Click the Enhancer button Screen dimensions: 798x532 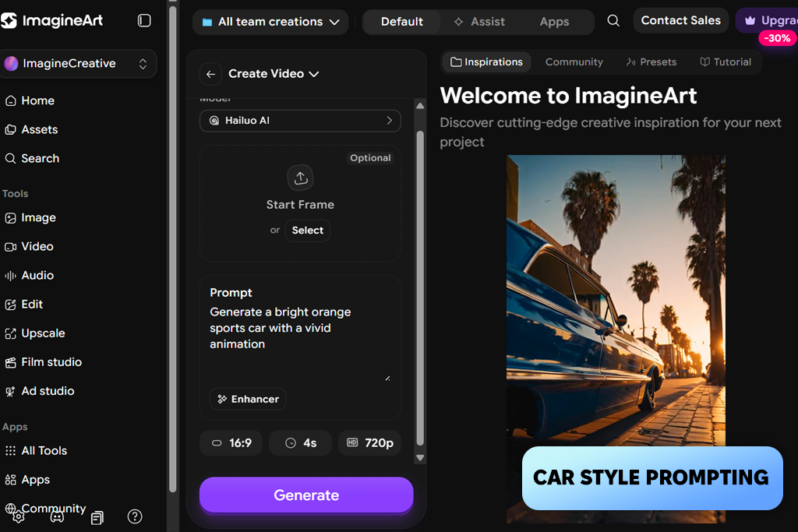(x=248, y=400)
